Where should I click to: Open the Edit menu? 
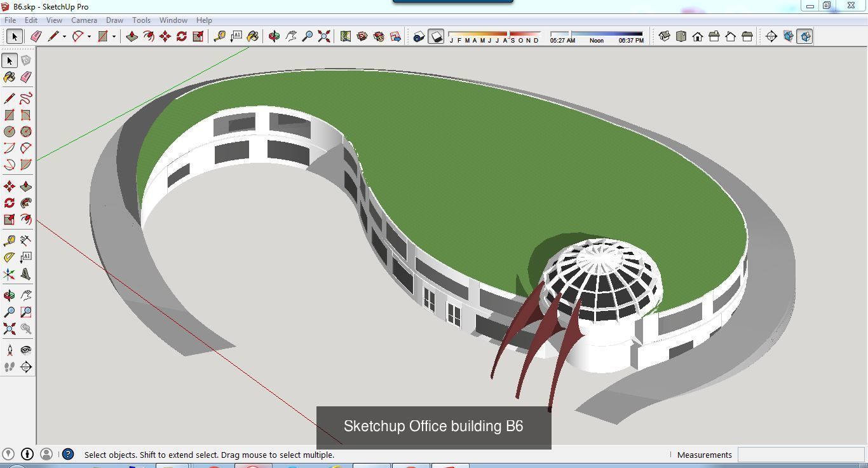[31, 20]
